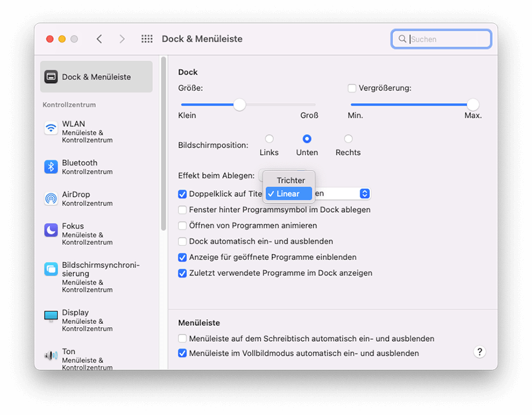The height and width of the screenshot is (415, 532).
Task: Click the magnifier icon in search field
Action: (402, 39)
